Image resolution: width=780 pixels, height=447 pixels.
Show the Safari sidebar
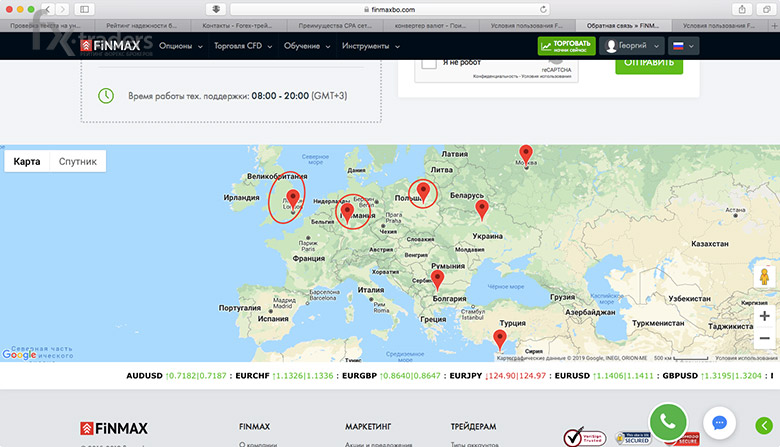coord(85,9)
